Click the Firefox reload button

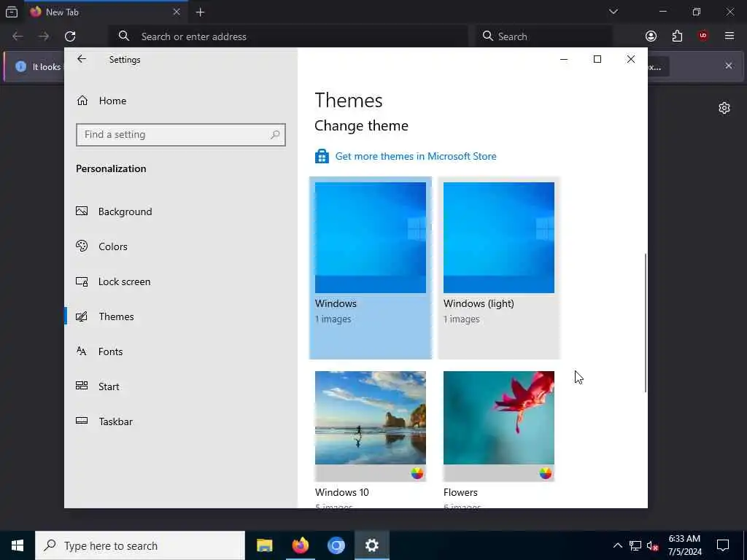[x=70, y=36]
